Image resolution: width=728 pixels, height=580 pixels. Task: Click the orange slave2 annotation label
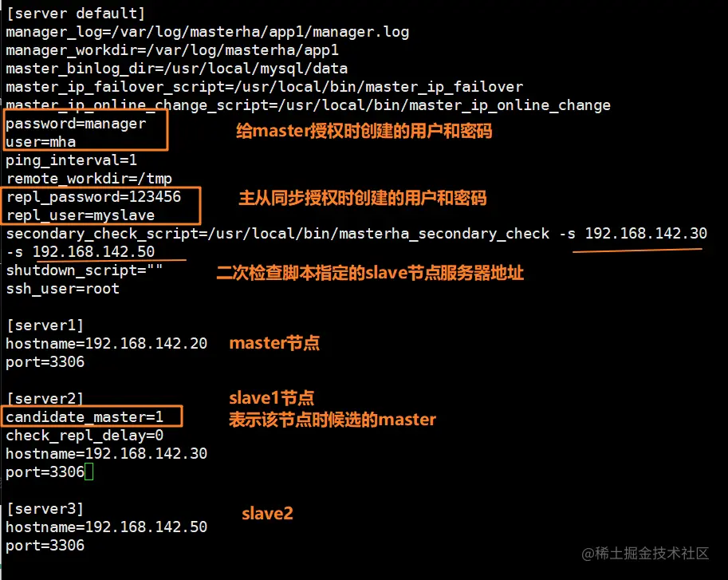pyautogui.click(x=267, y=514)
